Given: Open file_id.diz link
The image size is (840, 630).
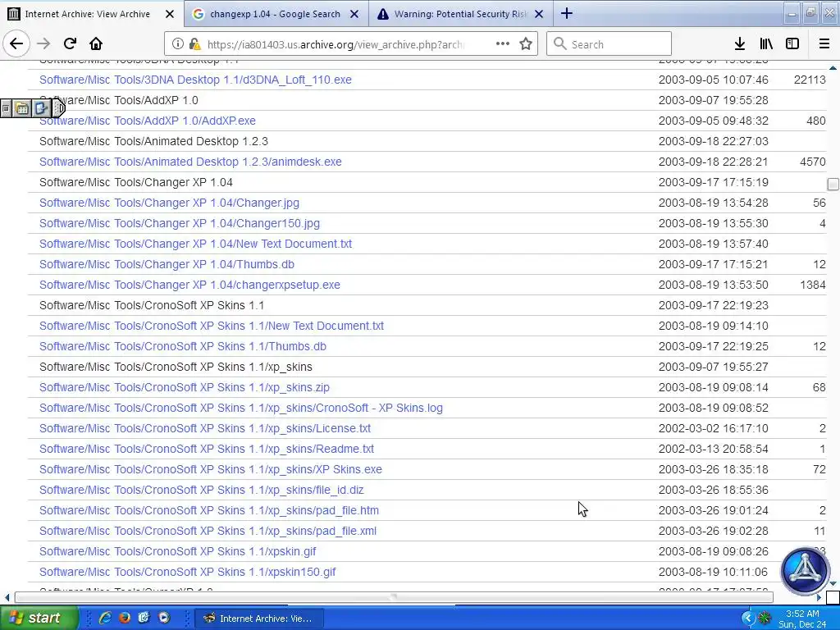Looking at the screenshot, I should [x=202, y=491].
